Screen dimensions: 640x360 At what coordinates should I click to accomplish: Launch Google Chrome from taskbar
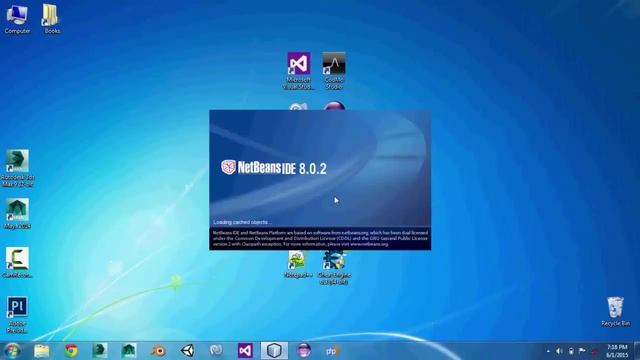pos(71,351)
